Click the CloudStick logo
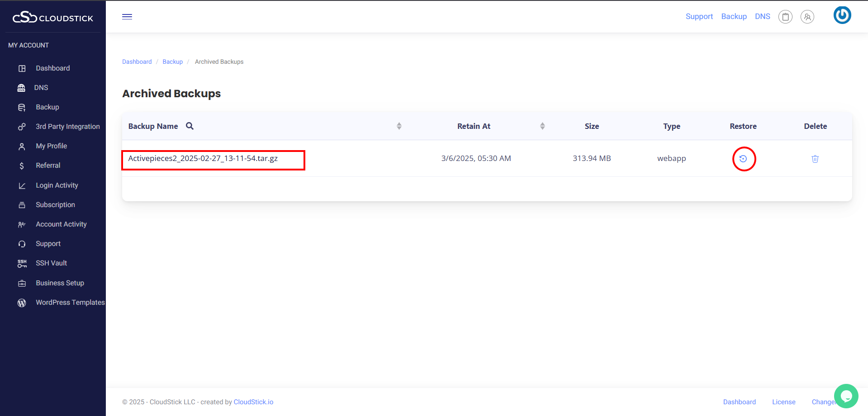The height and width of the screenshot is (416, 868). (53, 17)
